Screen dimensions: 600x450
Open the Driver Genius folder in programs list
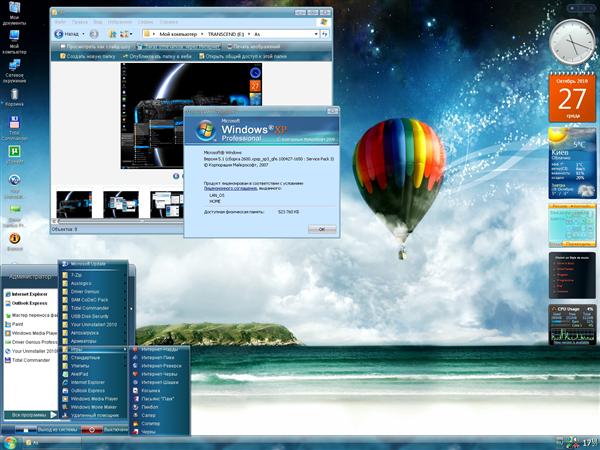pos(94,292)
